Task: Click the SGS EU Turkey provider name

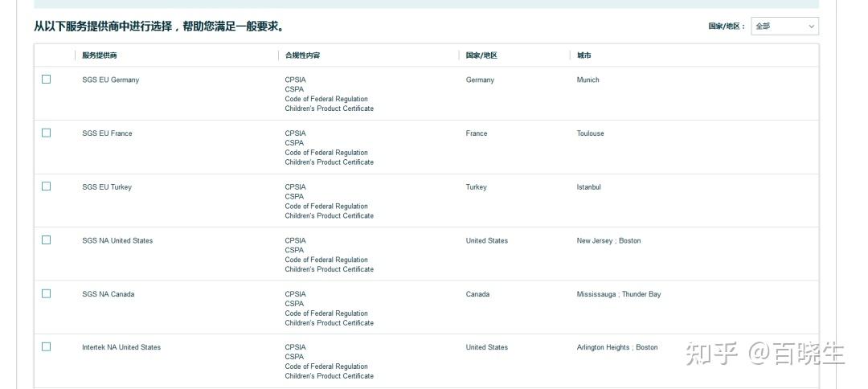Action: [107, 187]
